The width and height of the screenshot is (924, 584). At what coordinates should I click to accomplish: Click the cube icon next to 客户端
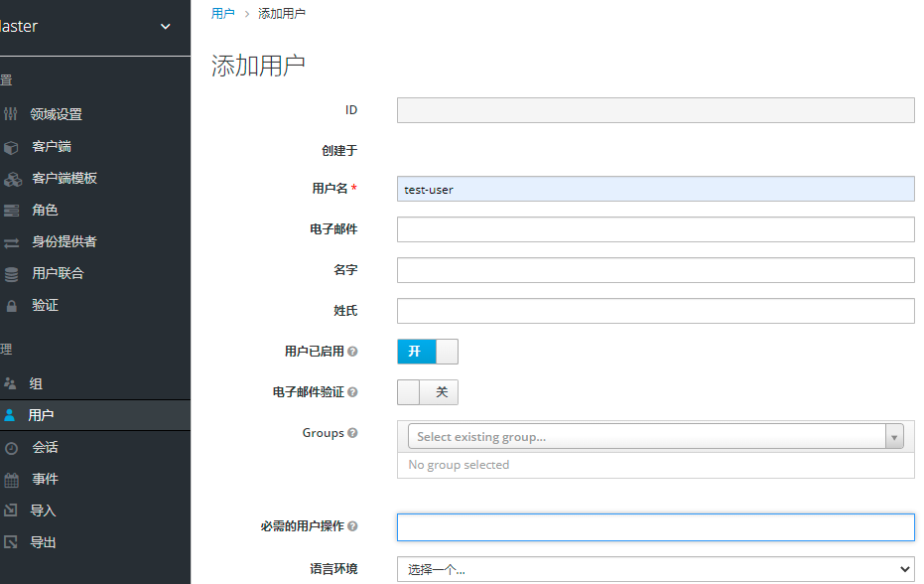click(x=12, y=147)
